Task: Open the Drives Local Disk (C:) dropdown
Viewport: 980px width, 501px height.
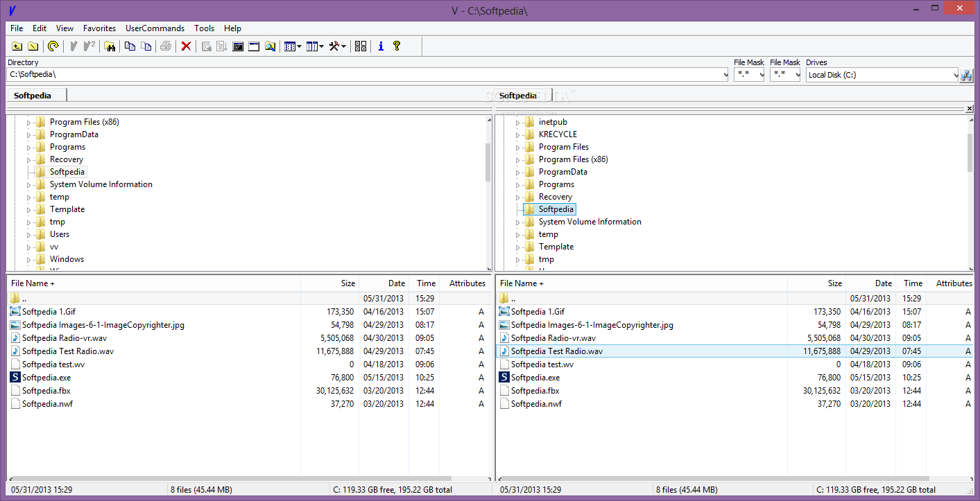Action: tap(955, 75)
